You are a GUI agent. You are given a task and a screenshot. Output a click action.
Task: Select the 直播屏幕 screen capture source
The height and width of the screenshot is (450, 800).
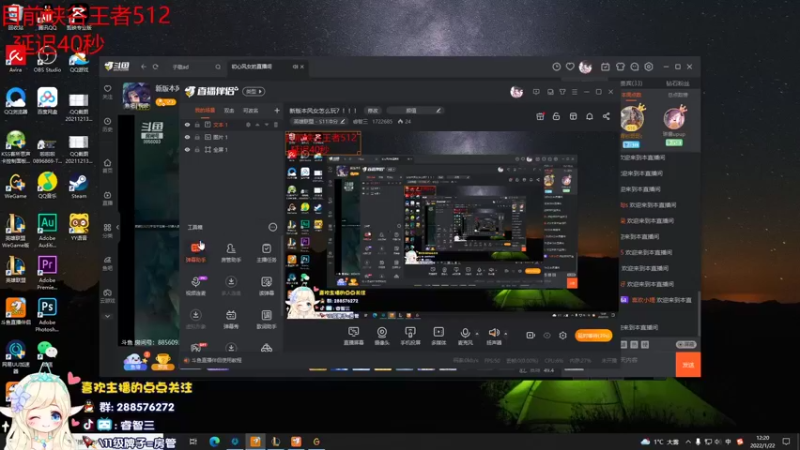[x=353, y=336]
